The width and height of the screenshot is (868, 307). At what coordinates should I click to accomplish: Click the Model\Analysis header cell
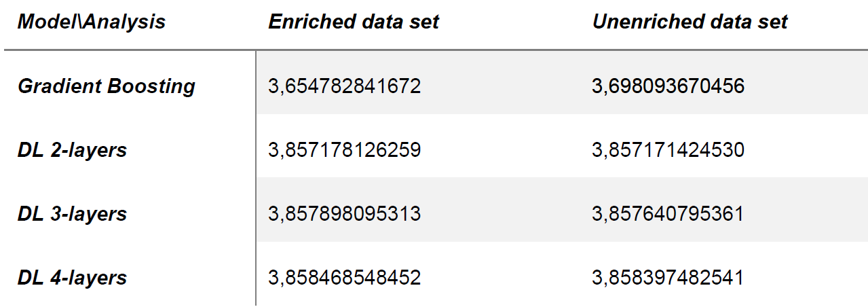pos(91,22)
